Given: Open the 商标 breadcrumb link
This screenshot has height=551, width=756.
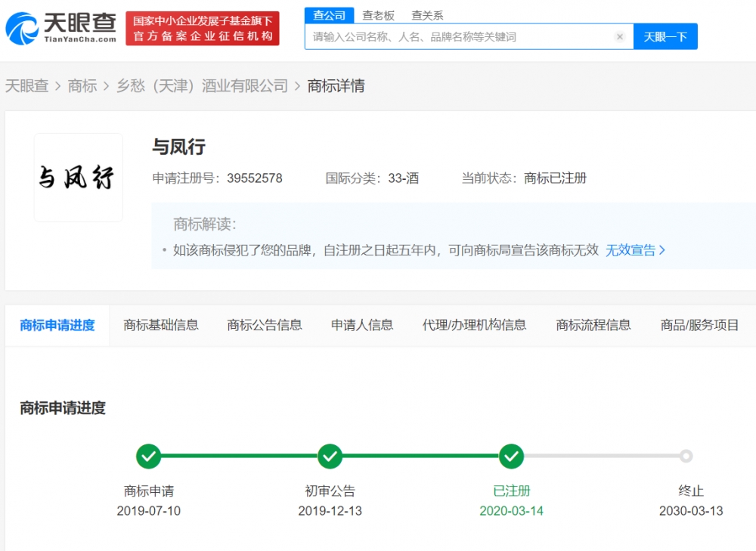Looking at the screenshot, I should pos(82,86).
